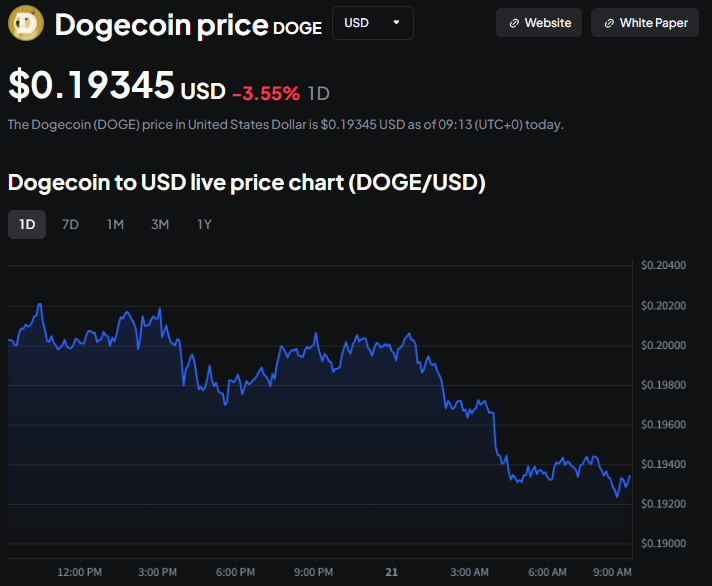
Task: Click the 9:00 AM time axis label
Action: pyautogui.click(x=609, y=572)
